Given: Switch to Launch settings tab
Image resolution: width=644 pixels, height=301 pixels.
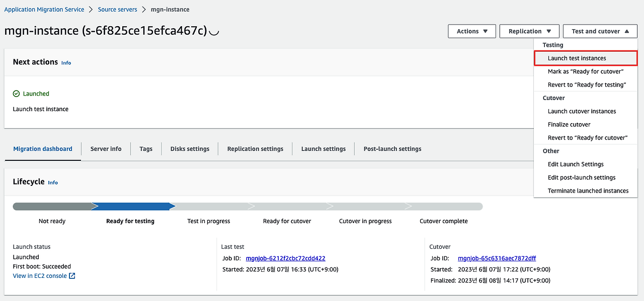Looking at the screenshot, I should 324,149.
